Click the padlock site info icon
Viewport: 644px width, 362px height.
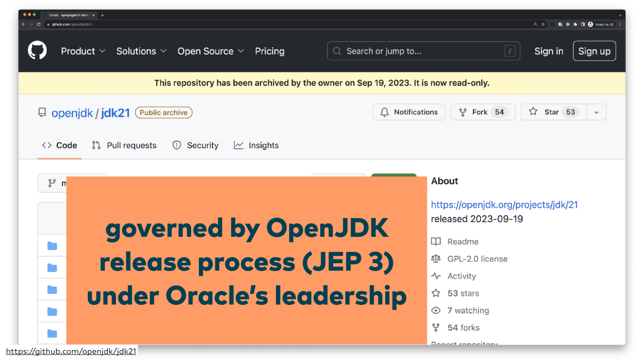point(48,25)
